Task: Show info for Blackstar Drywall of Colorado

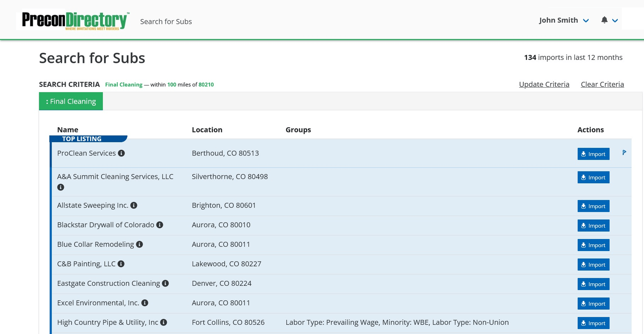Action: [x=160, y=225]
